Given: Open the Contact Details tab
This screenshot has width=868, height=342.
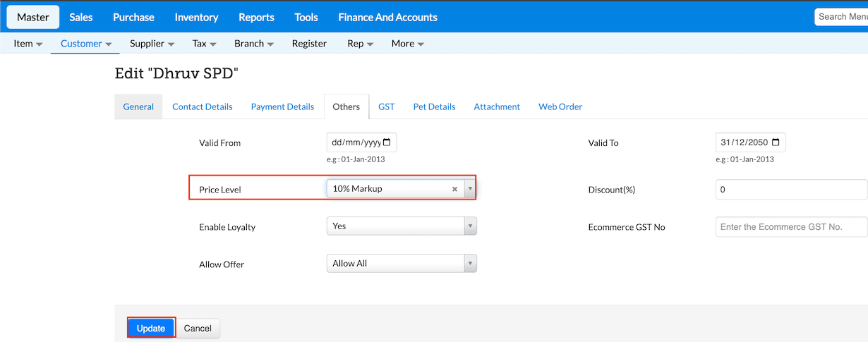Looking at the screenshot, I should point(202,107).
